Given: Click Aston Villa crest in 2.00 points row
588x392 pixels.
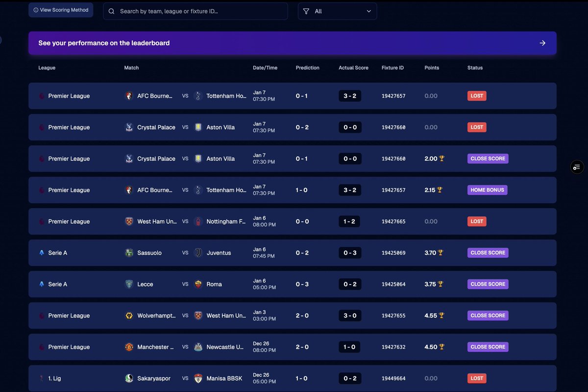Looking at the screenshot, I should (x=198, y=158).
